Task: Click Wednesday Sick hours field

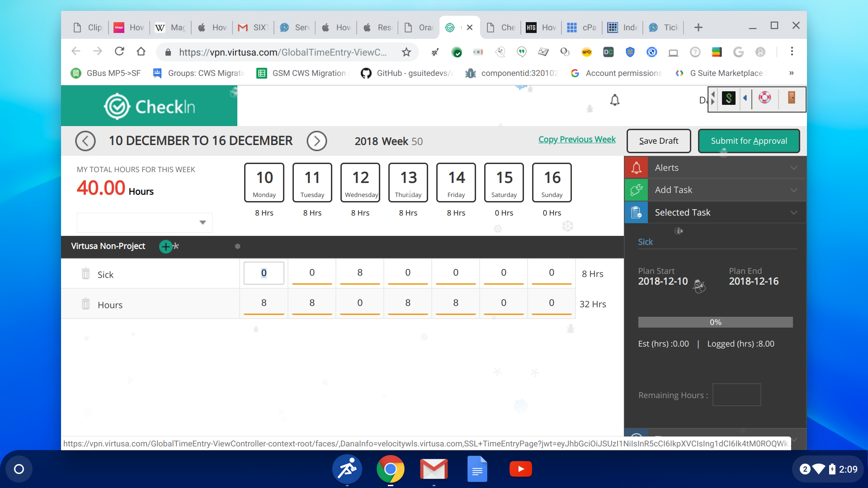Action: coord(360,273)
